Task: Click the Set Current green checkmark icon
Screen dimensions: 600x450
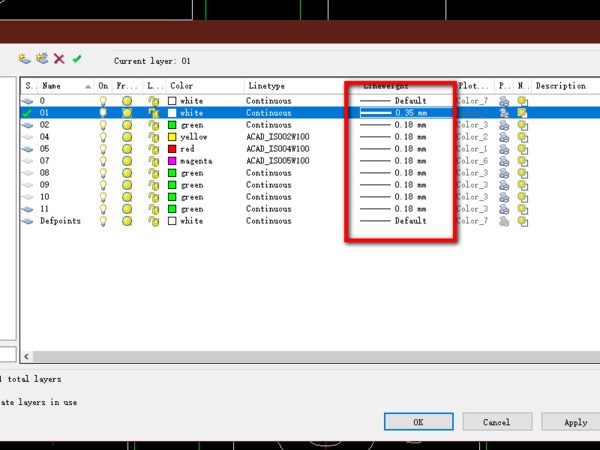Action: click(77, 60)
